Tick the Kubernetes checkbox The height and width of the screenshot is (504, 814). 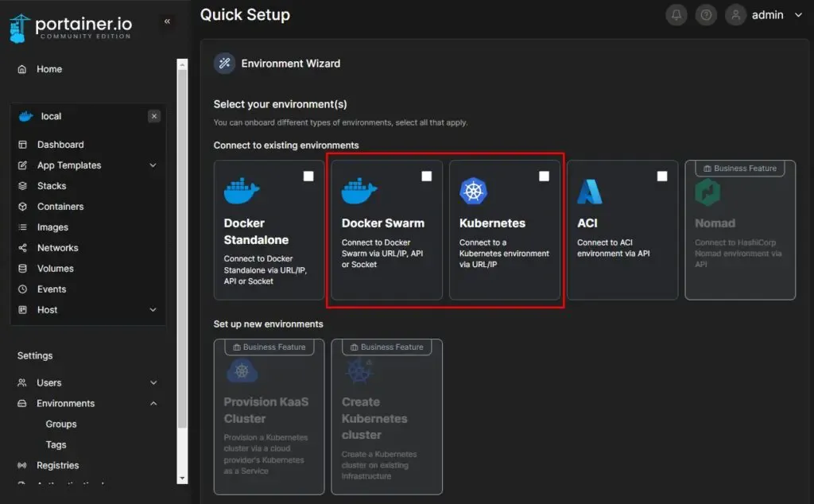point(544,176)
